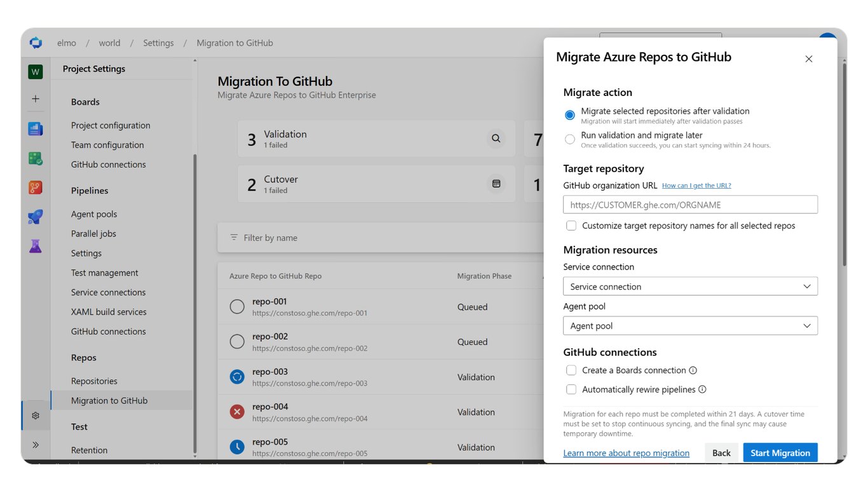Select Run validation and migrate later

point(570,139)
